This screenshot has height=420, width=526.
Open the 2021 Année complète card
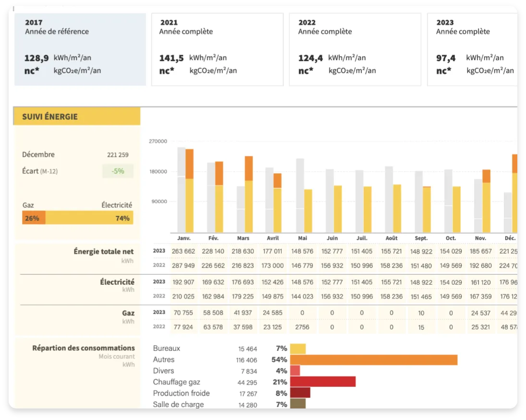(x=217, y=49)
